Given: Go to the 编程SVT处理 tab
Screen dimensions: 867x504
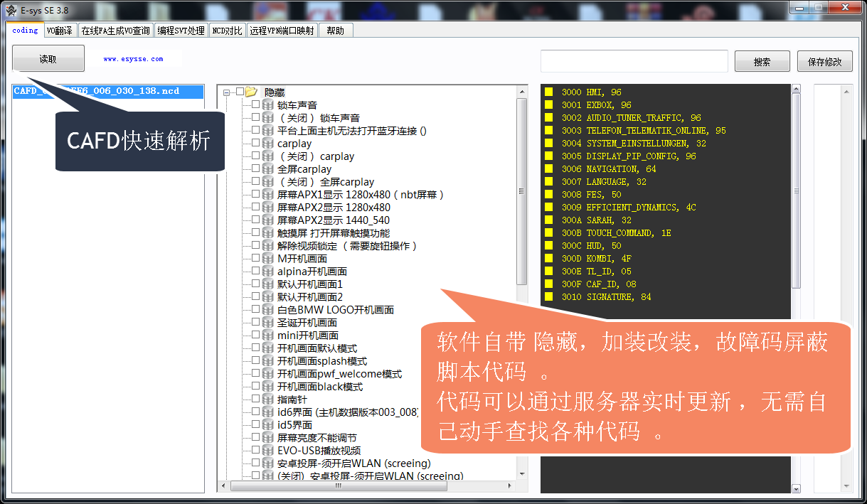Looking at the screenshot, I should 181,31.
